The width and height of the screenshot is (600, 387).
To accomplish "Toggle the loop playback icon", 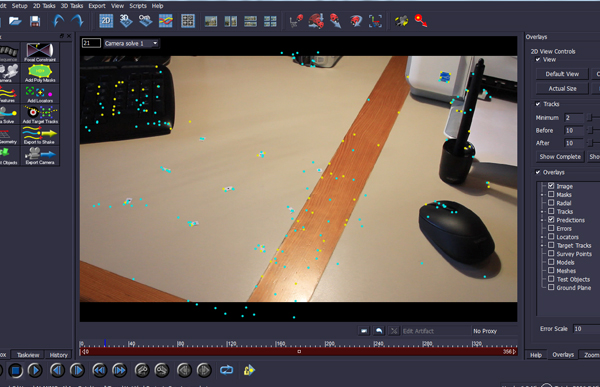I will click(x=227, y=370).
